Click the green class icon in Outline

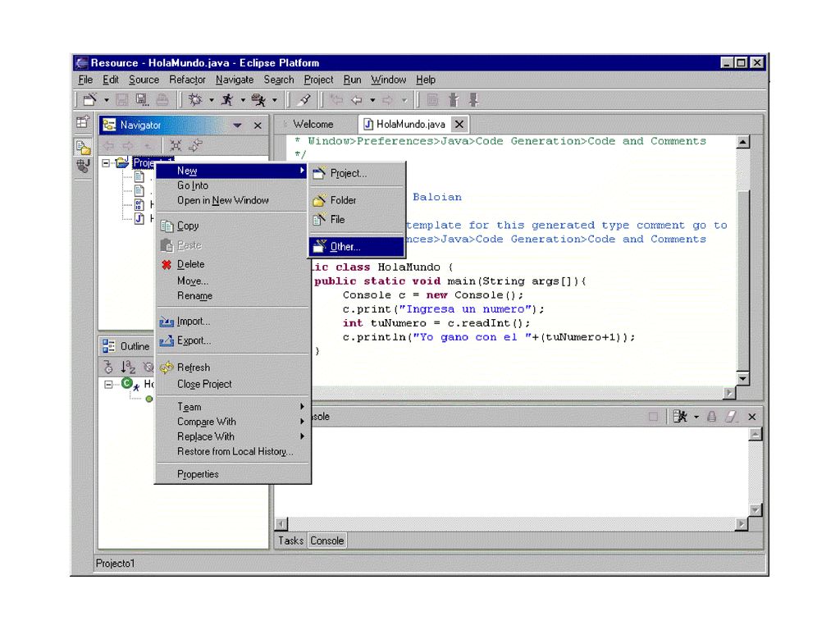[127, 383]
